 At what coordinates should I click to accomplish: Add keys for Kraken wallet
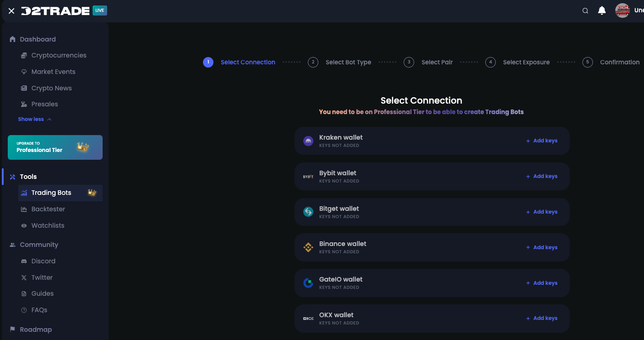pos(541,141)
